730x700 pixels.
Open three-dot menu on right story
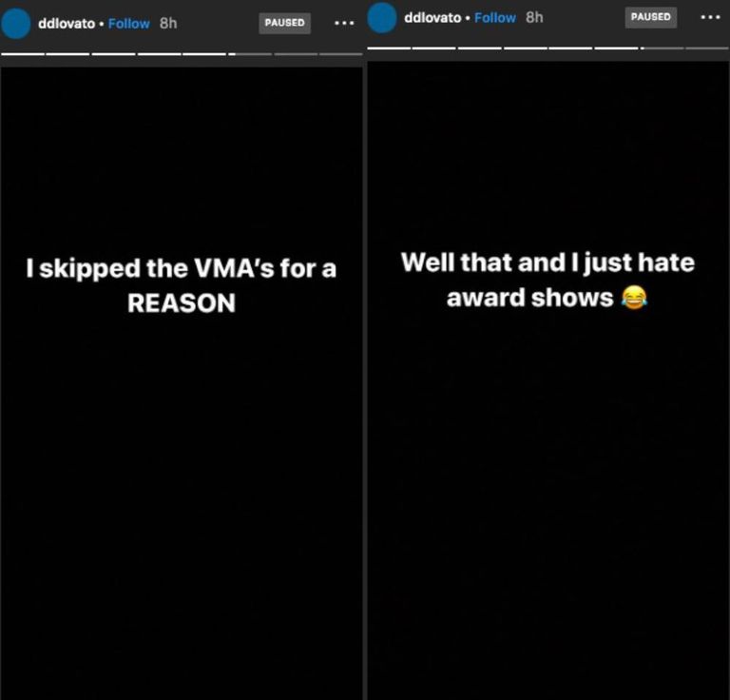coord(710,17)
